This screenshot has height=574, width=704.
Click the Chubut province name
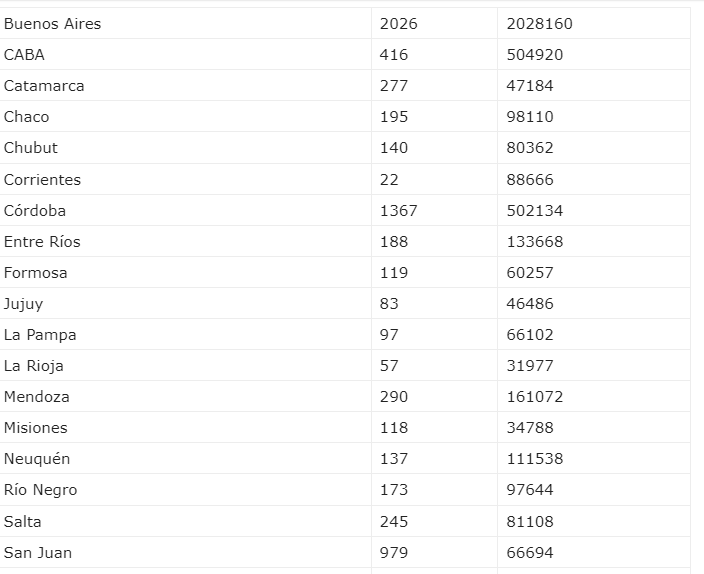click(x=31, y=148)
